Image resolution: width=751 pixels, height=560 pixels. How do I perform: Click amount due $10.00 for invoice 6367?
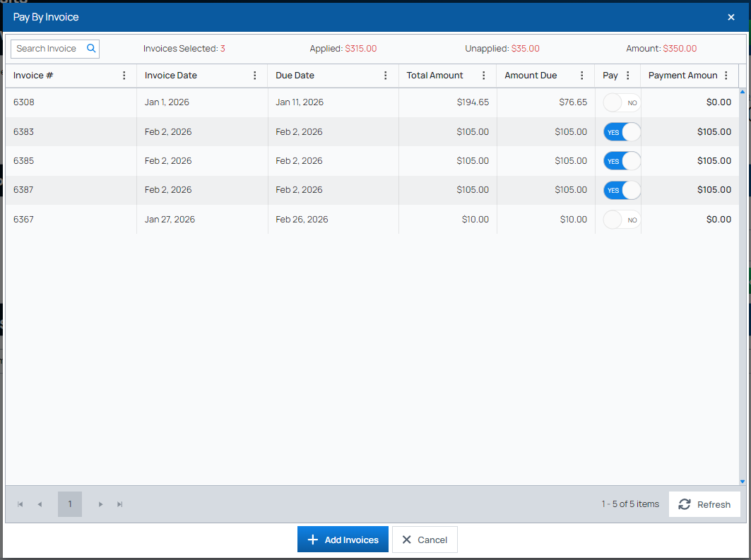point(573,219)
